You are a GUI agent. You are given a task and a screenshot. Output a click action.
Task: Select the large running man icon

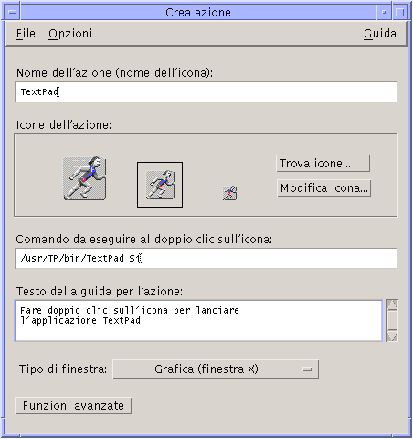coord(85,178)
